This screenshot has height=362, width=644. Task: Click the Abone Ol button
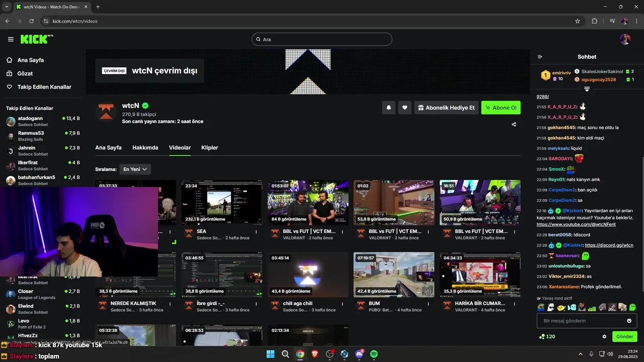point(501,108)
